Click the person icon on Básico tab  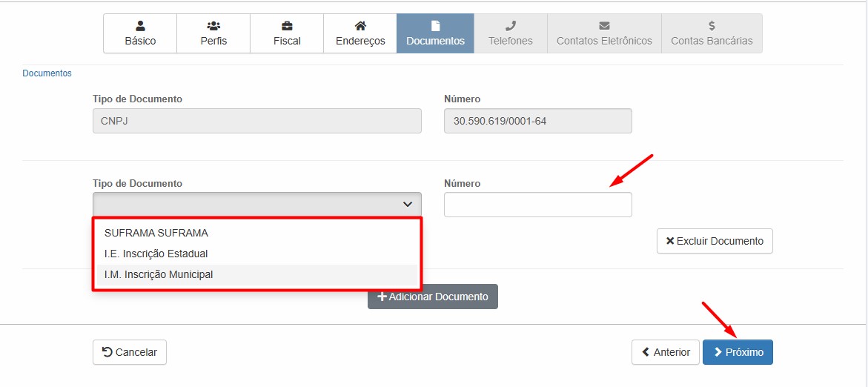140,25
